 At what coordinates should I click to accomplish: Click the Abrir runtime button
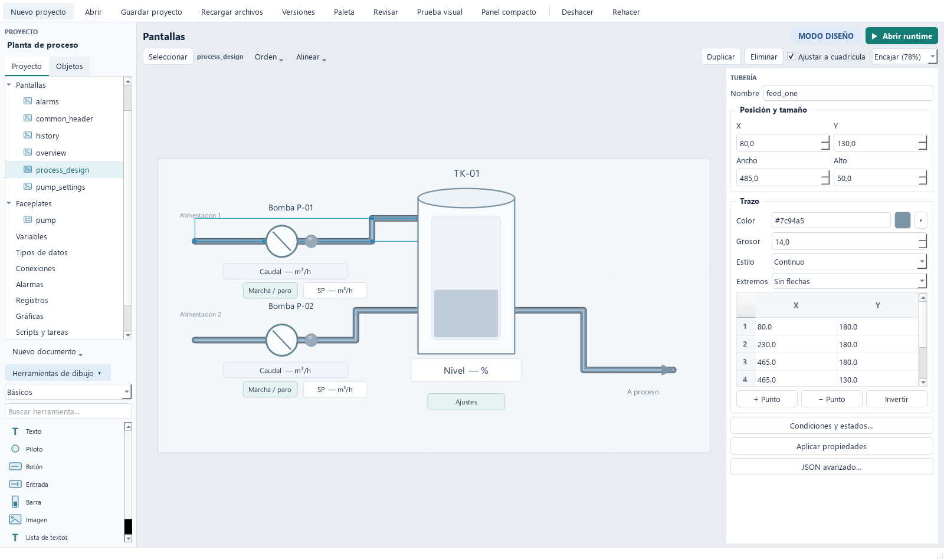[x=902, y=36]
